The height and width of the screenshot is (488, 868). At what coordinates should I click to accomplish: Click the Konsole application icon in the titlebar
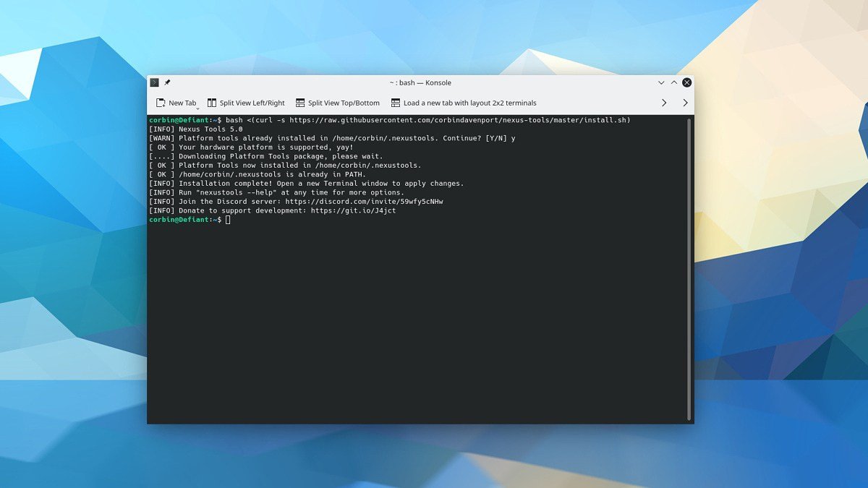coord(154,82)
